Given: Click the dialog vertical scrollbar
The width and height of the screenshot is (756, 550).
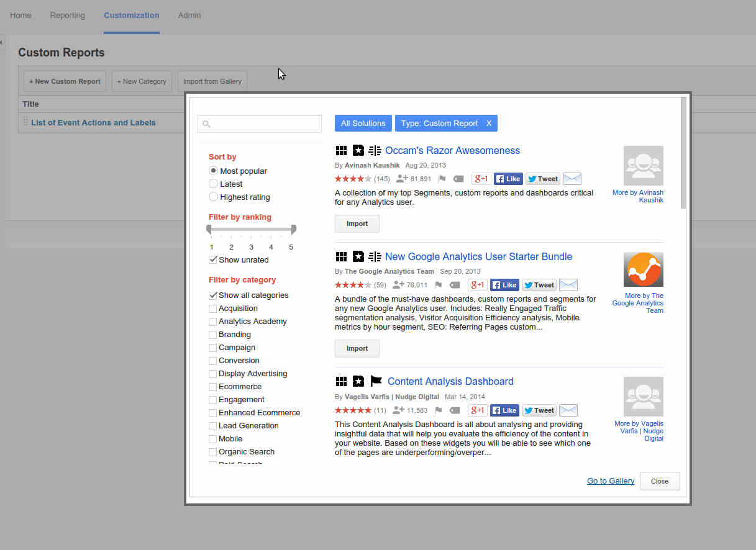Looking at the screenshot, I should point(683,153).
